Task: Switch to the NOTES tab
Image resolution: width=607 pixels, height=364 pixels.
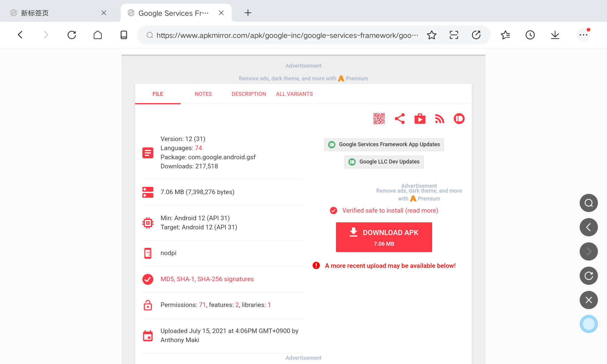Action: coord(203,94)
